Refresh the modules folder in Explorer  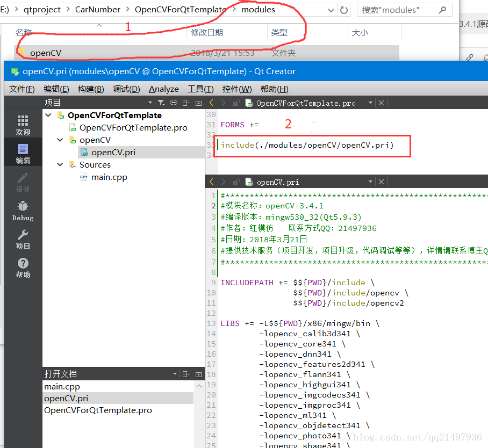point(344,10)
